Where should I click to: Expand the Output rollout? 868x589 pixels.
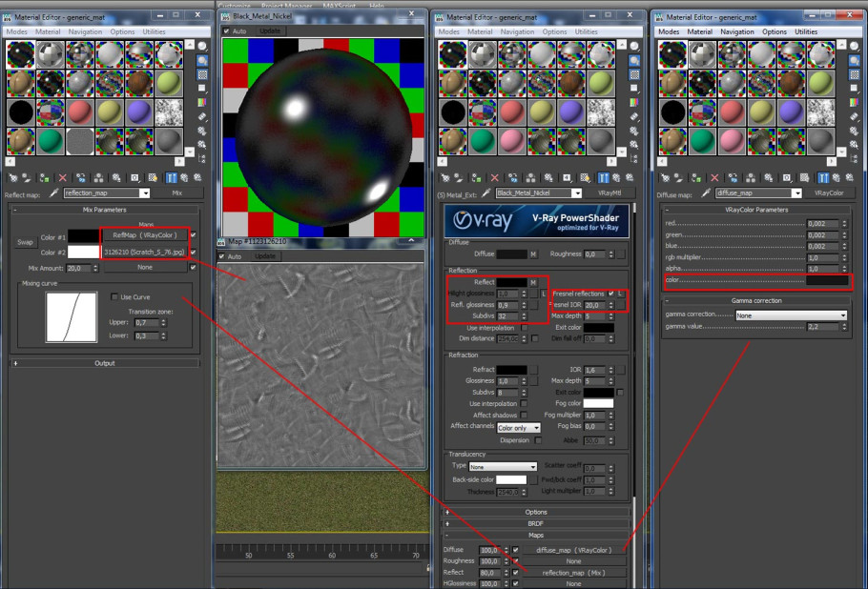(x=105, y=363)
